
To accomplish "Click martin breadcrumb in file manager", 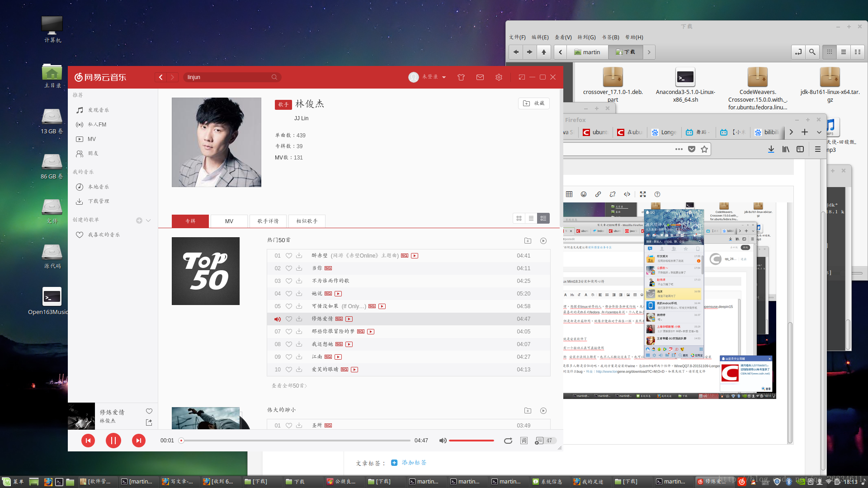I will point(587,52).
